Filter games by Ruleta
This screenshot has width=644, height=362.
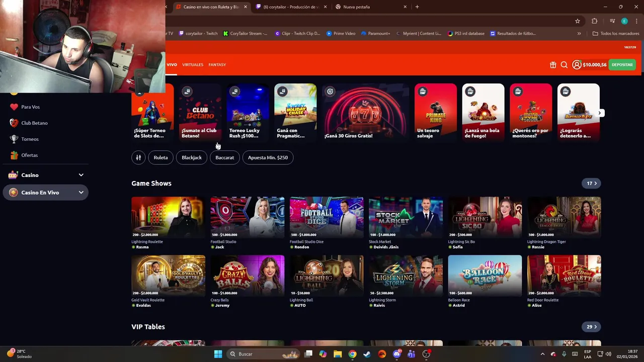pos(160,157)
